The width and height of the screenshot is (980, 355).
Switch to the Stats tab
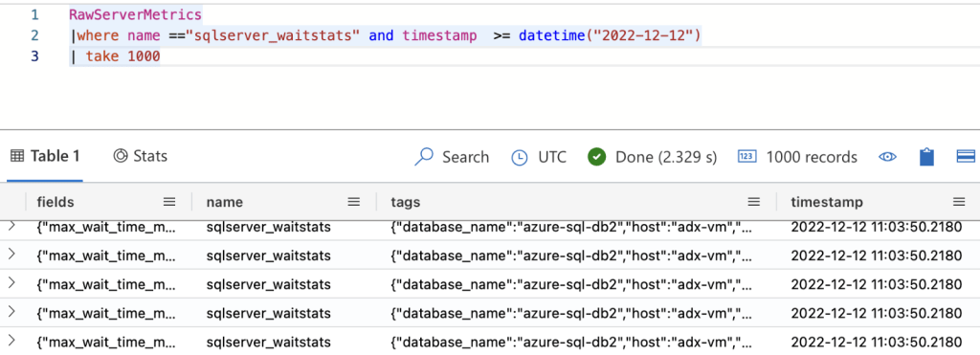140,156
